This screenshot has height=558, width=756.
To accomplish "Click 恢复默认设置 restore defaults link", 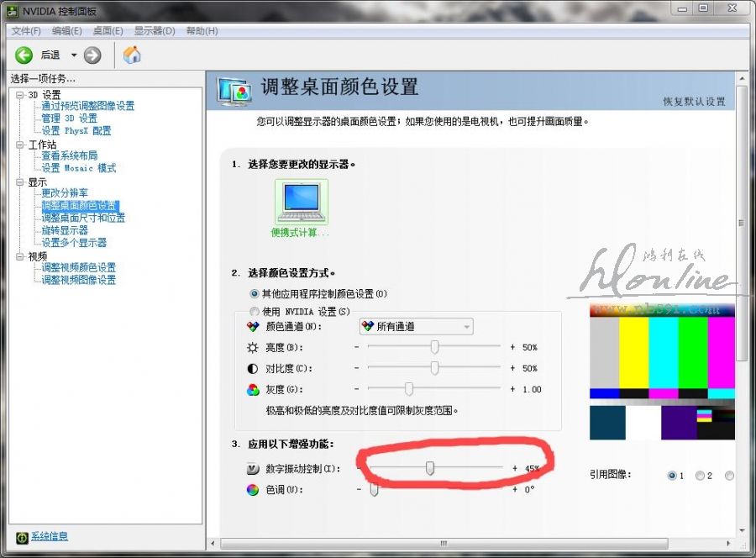I will 693,102.
